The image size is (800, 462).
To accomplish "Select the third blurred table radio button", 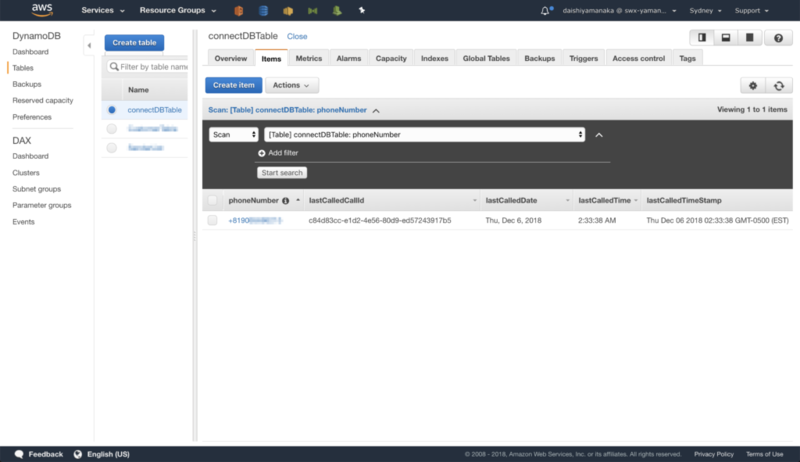I will tap(112, 148).
